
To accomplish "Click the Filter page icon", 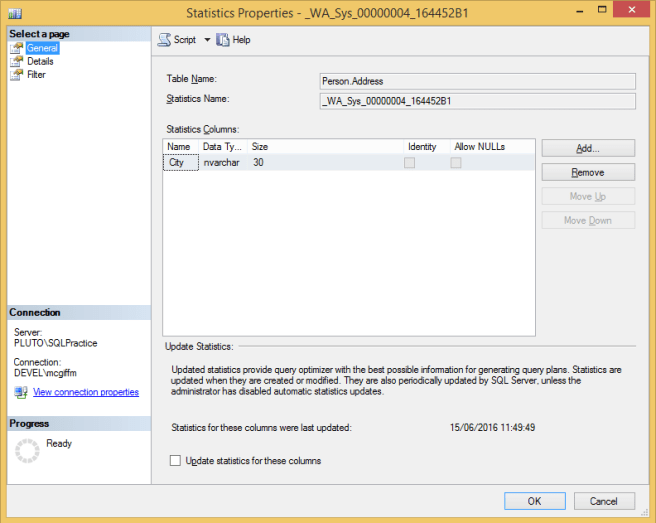I will tap(17, 75).
